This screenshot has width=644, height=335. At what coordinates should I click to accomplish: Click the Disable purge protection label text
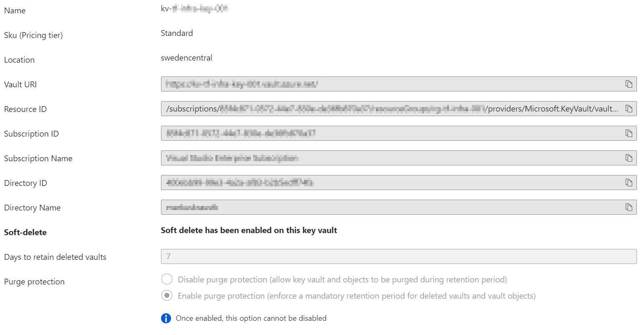click(x=342, y=279)
